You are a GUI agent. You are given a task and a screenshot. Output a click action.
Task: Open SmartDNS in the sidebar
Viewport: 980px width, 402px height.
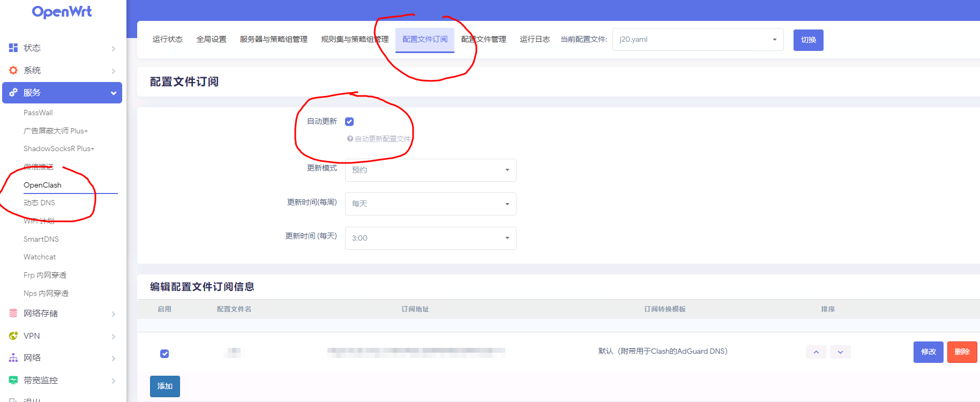point(41,239)
